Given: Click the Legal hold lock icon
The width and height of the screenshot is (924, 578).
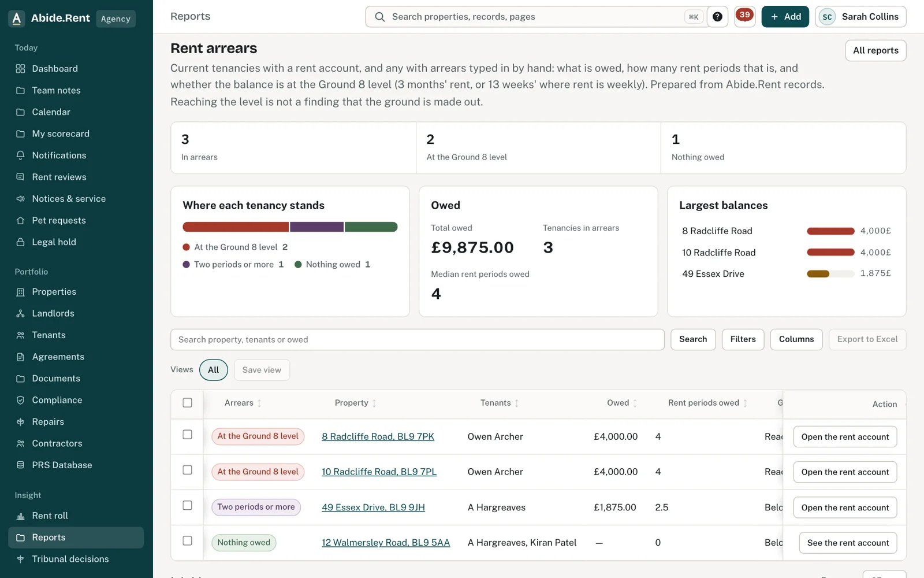Looking at the screenshot, I should pyautogui.click(x=21, y=242).
